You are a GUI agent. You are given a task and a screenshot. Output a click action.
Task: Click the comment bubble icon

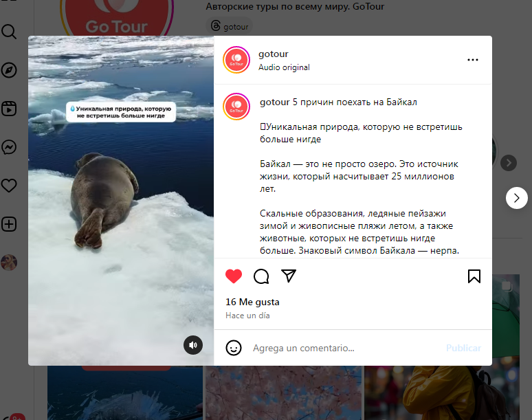(x=261, y=276)
